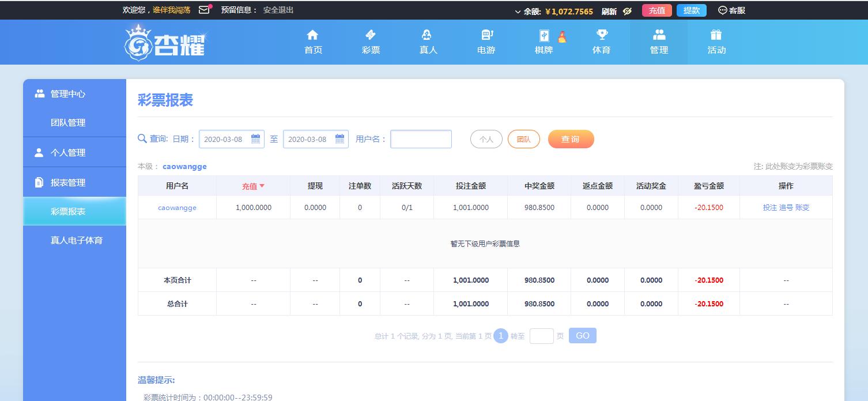Open the mail envelope icon
Viewport: 868px width, 401px height.
pyautogui.click(x=204, y=10)
